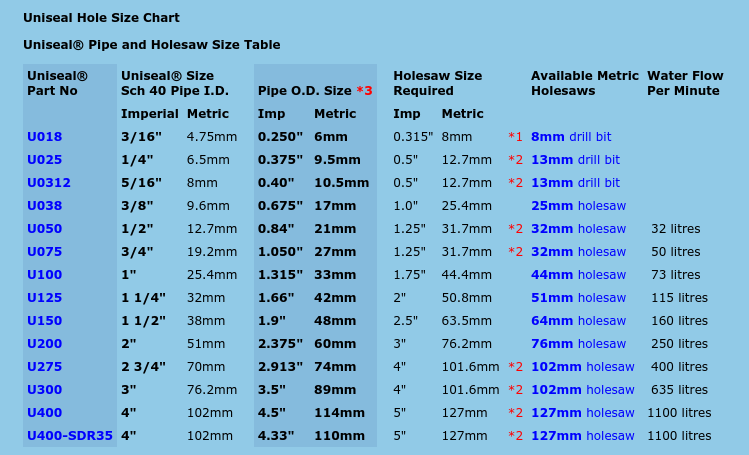Click the 115 litres water flow value
Viewport: 749px width, 455px height.
[x=679, y=298]
